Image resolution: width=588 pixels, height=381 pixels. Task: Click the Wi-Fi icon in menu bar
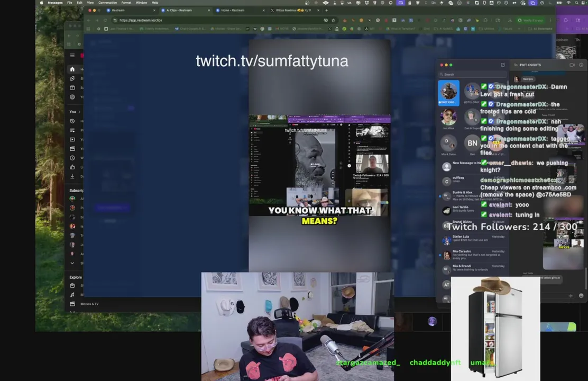pyautogui.click(x=568, y=3)
